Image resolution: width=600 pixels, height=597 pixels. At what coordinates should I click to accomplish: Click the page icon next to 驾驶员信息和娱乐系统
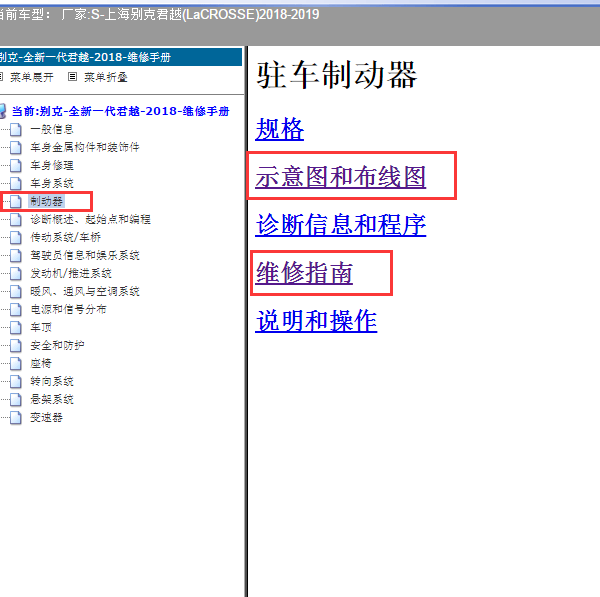pyautogui.click(x=16, y=255)
